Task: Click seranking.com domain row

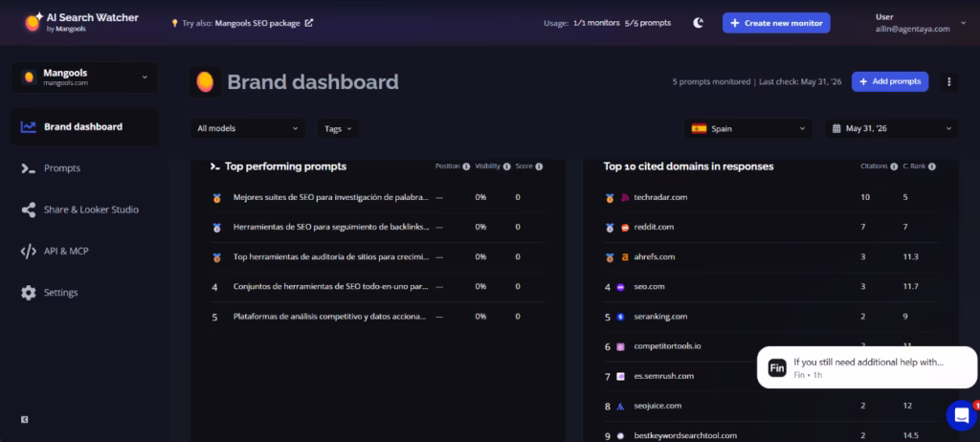Action: (x=770, y=317)
